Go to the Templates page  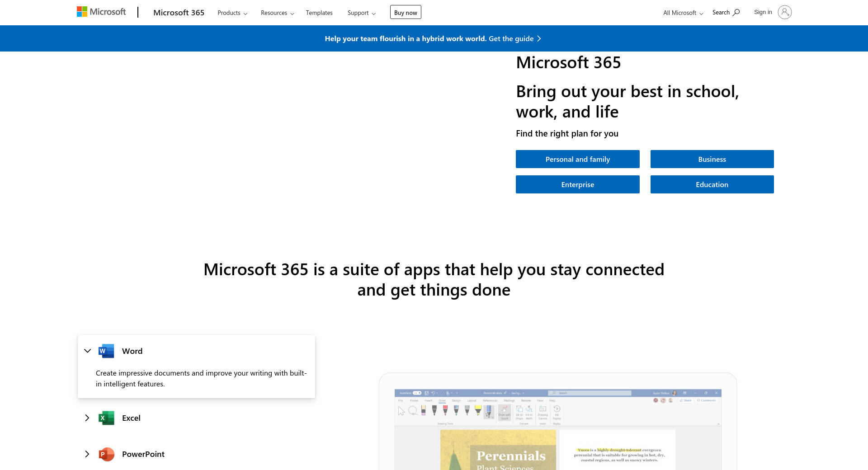tap(319, 13)
